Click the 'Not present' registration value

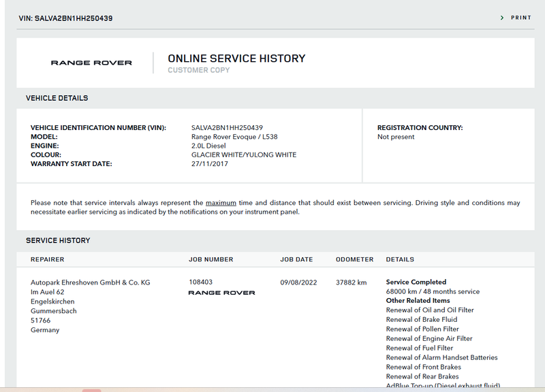point(396,137)
